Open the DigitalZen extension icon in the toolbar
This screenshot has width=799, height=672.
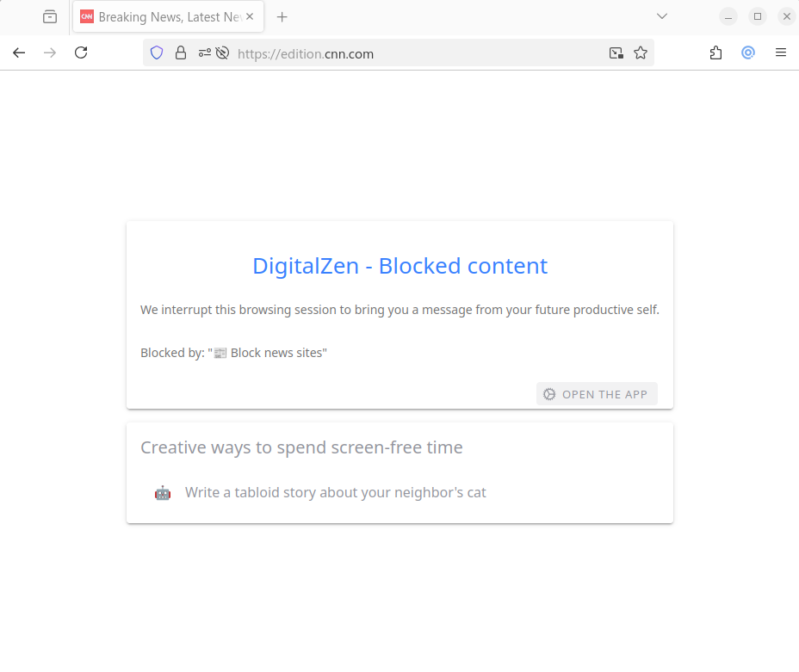point(747,52)
